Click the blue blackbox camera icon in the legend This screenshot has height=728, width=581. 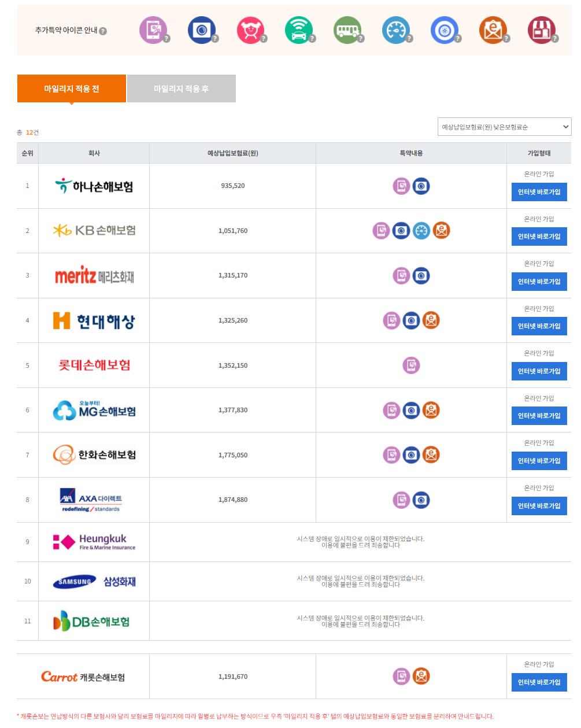coord(202,30)
